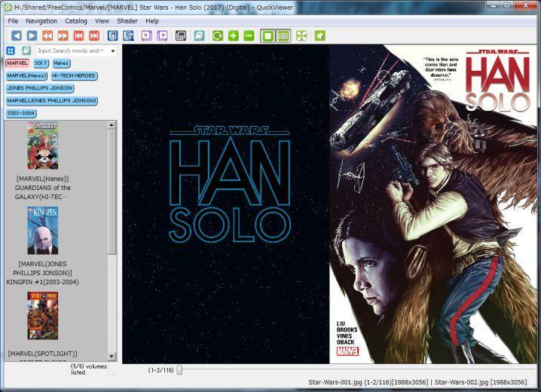Toggle the MARVEL tag filter
The height and width of the screenshot is (392, 541).
17,63
